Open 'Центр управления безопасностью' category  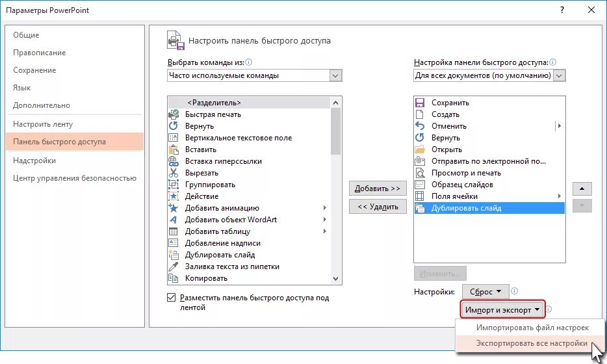75,178
